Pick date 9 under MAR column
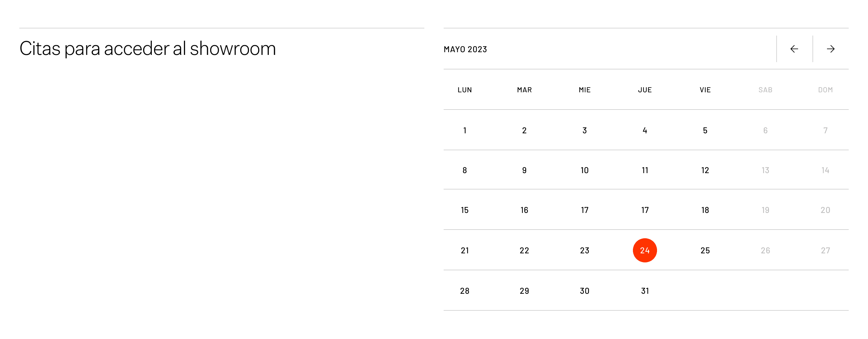 tap(524, 170)
